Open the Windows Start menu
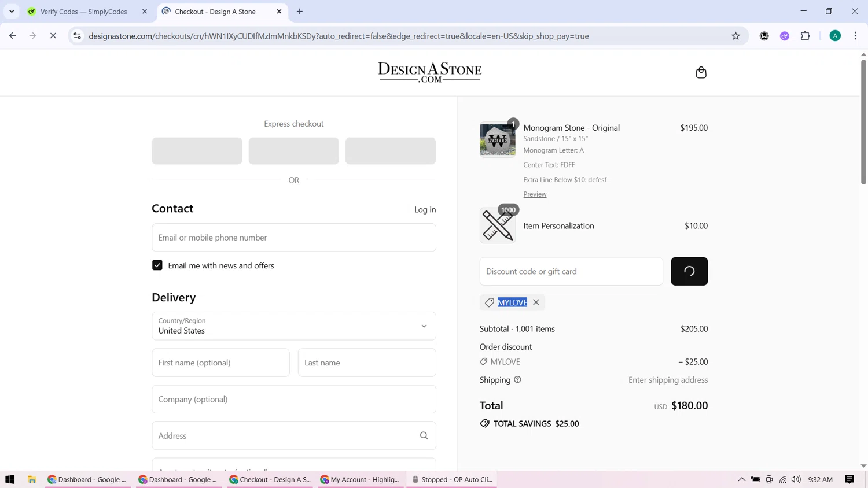 (x=10, y=479)
